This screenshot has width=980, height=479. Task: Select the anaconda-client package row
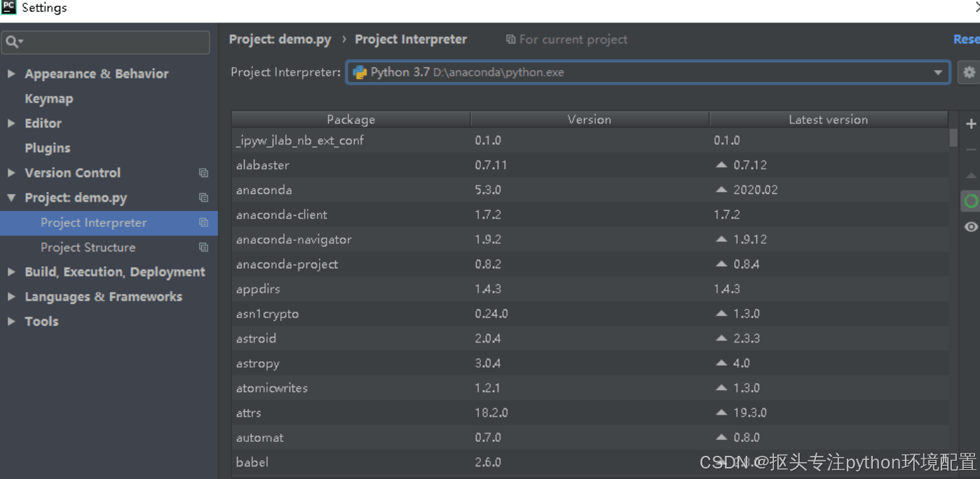tap(590, 215)
